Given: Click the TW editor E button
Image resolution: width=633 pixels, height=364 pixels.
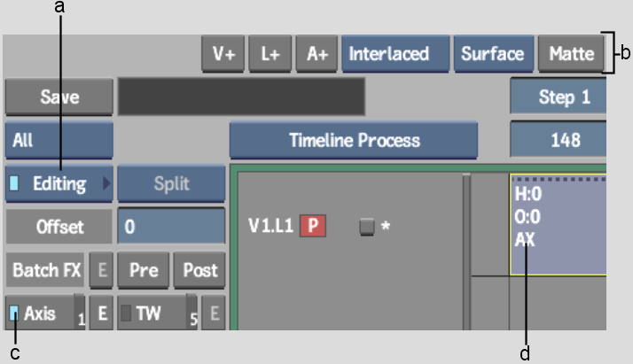Looking at the screenshot, I should coord(214,313).
